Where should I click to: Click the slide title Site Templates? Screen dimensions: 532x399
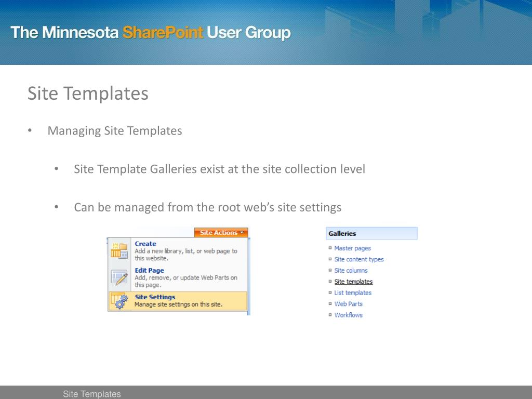(x=88, y=94)
